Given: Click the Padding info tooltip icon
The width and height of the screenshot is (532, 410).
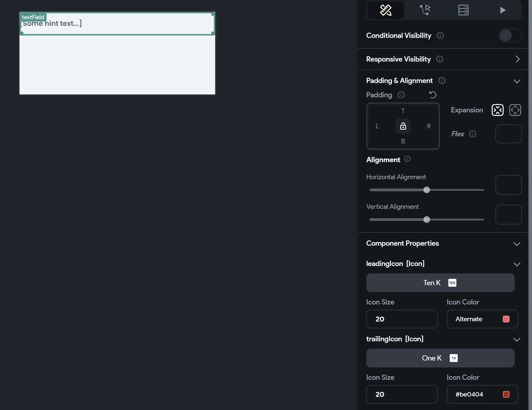Looking at the screenshot, I should click(x=401, y=95).
